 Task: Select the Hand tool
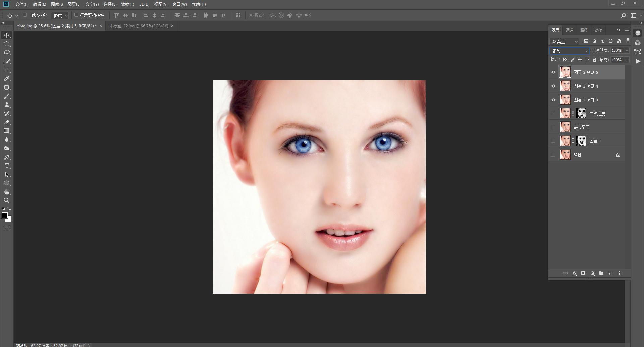[x=7, y=192]
